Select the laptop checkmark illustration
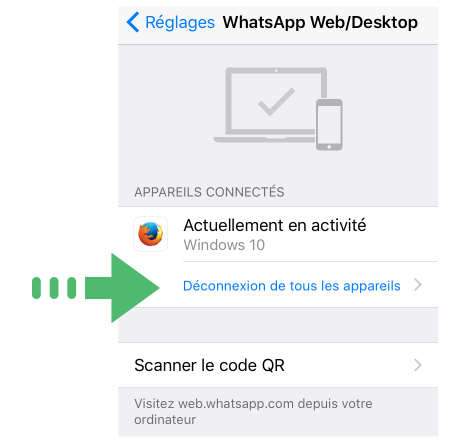455x445 pixels. pos(270,105)
